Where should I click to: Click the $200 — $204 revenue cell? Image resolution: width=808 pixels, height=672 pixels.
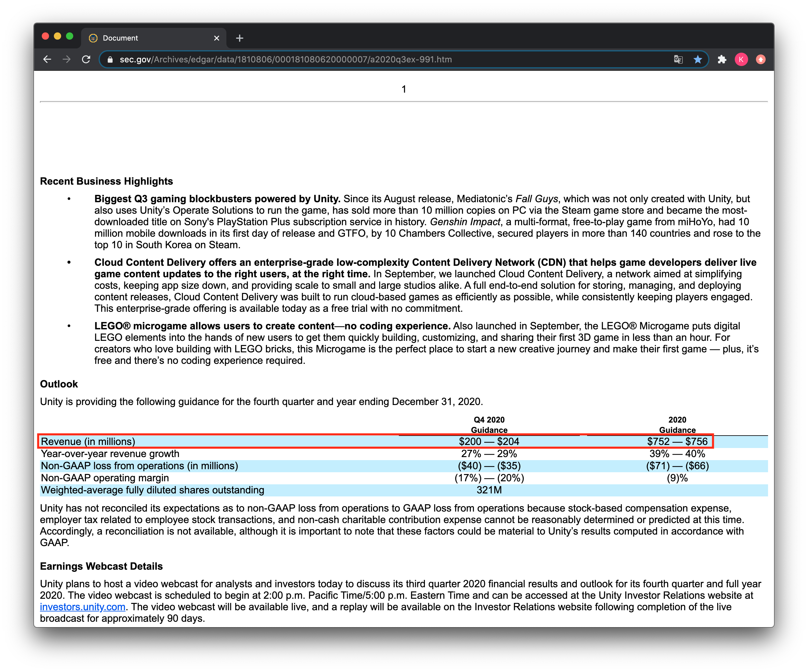click(x=489, y=441)
